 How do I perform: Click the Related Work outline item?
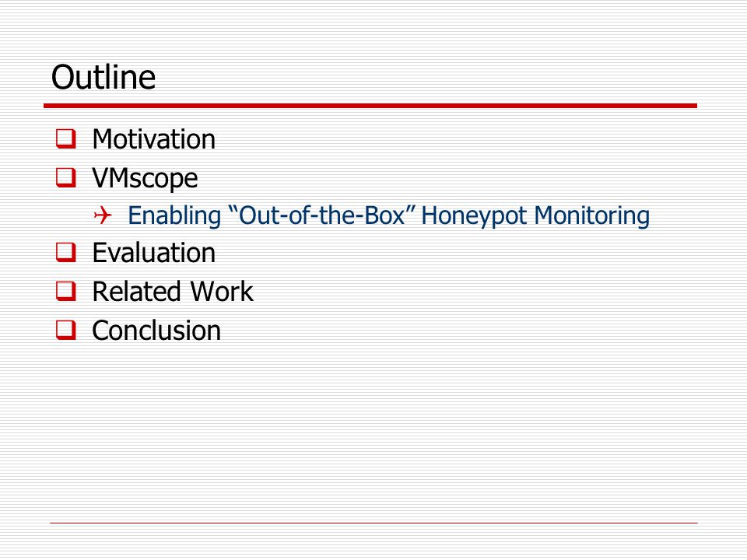tap(173, 292)
